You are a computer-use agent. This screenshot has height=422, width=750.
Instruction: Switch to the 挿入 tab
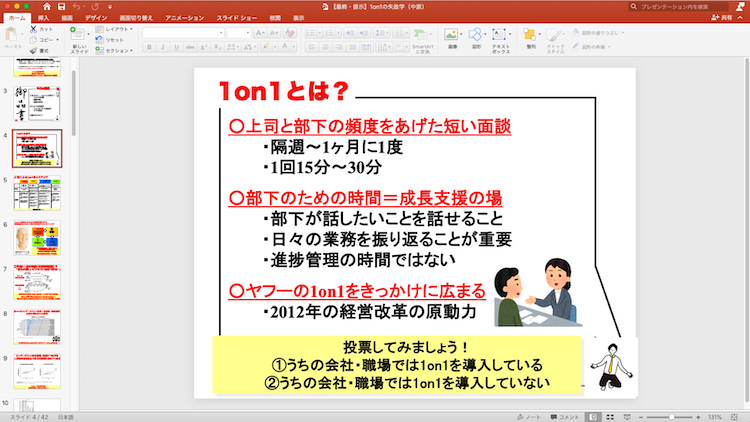click(x=44, y=18)
